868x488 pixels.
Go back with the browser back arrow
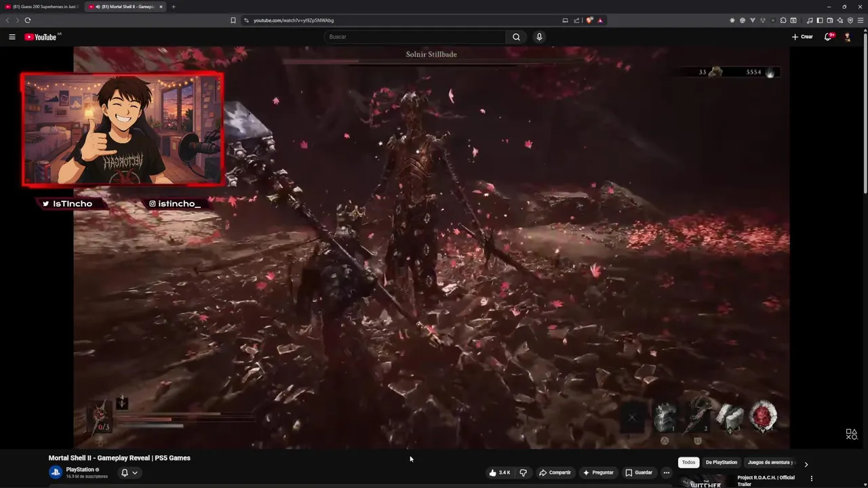point(7,20)
